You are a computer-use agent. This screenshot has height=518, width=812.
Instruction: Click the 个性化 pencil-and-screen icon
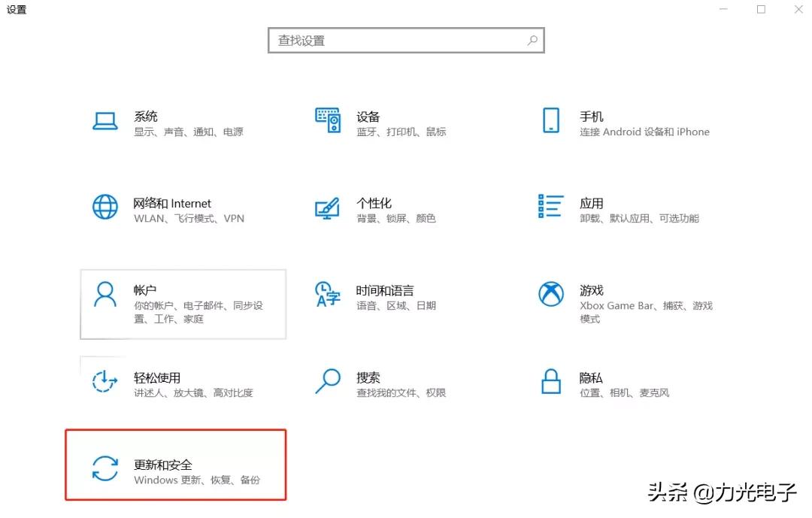(x=327, y=209)
